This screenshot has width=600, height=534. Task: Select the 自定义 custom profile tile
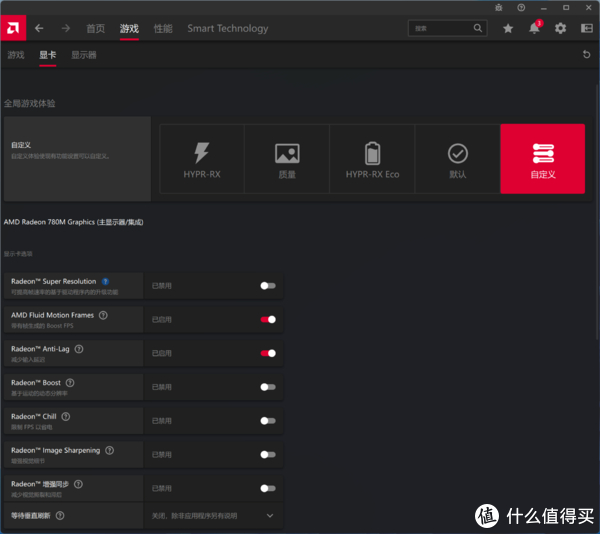pos(543,159)
